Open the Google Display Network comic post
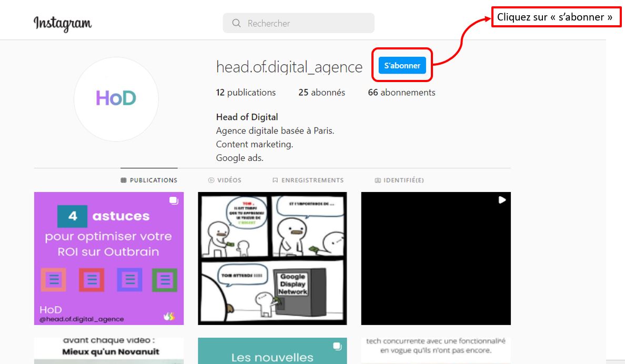The image size is (625, 364). [x=272, y=258]
